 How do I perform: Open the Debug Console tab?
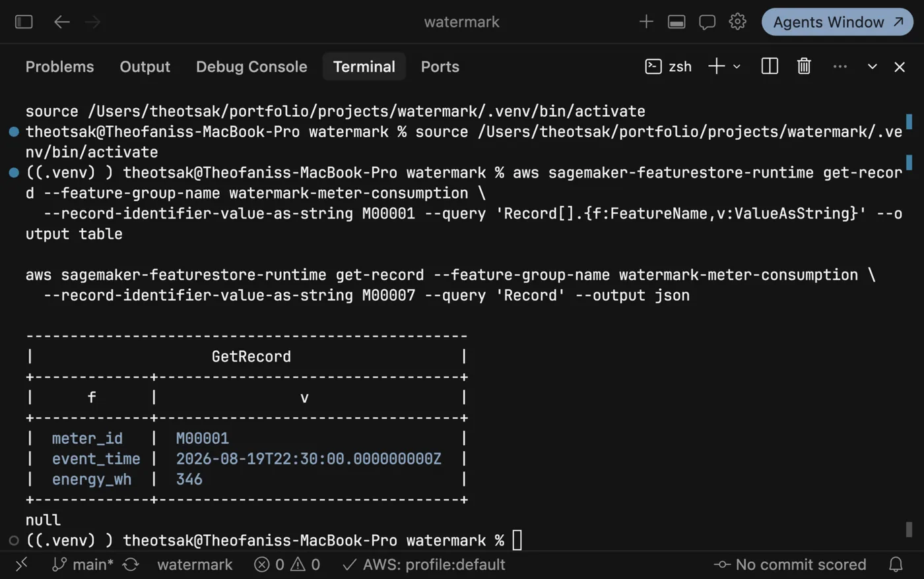251,67
